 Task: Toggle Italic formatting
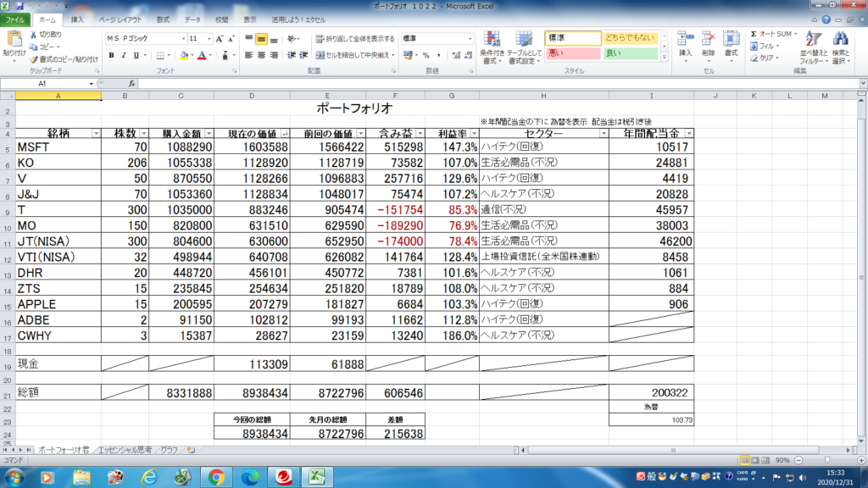(x=124, y=55)
